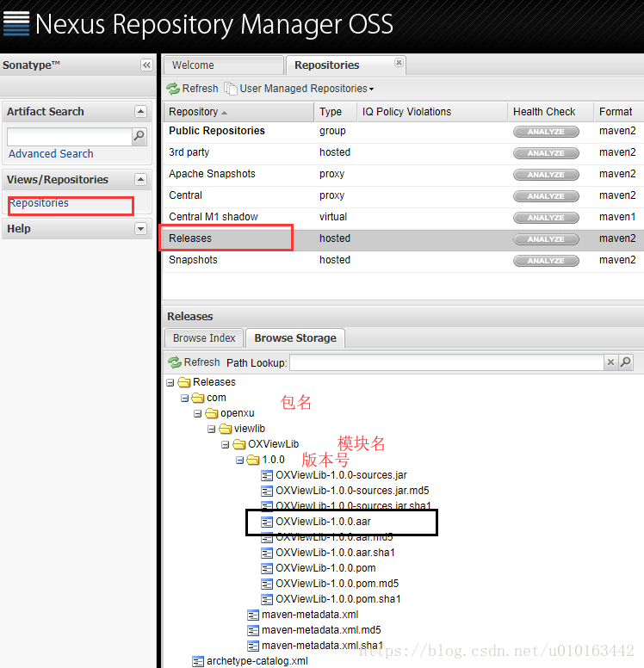The image size is (644, 668).
Task: Click ANALYZE for Snapshots repository
Action: (x=546, y=261)
